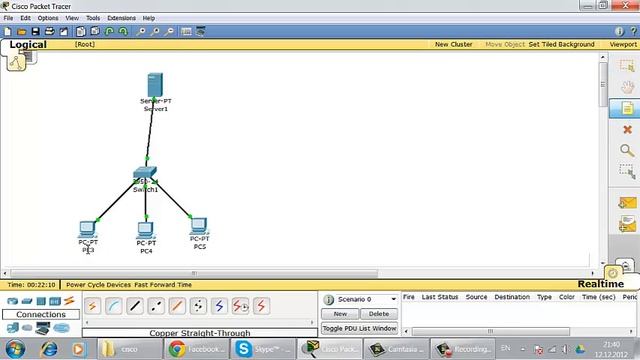Select Wireless Devices category icon
Image resolution: width=640 pixels, height=360 pixels.
(55, 301)
